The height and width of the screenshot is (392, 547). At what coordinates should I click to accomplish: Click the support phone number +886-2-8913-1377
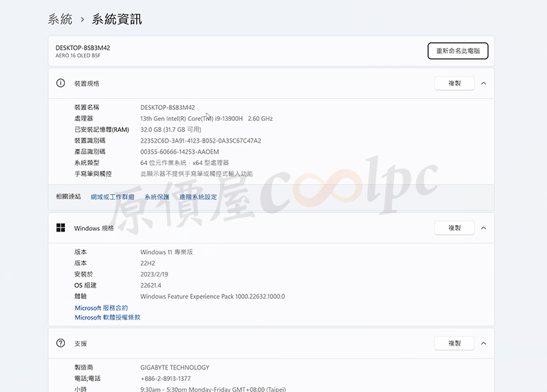tap(165, 378)
